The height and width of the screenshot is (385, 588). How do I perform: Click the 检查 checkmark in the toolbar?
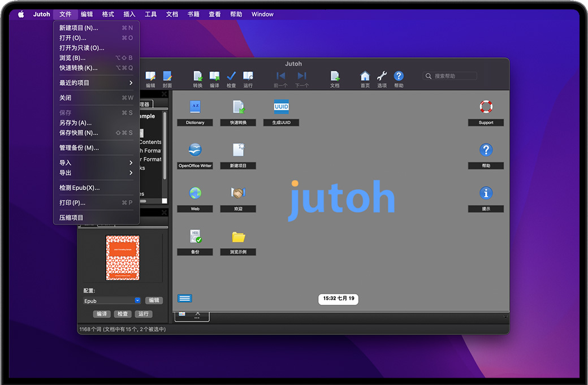pyautogui.click(x=231, y=76)
